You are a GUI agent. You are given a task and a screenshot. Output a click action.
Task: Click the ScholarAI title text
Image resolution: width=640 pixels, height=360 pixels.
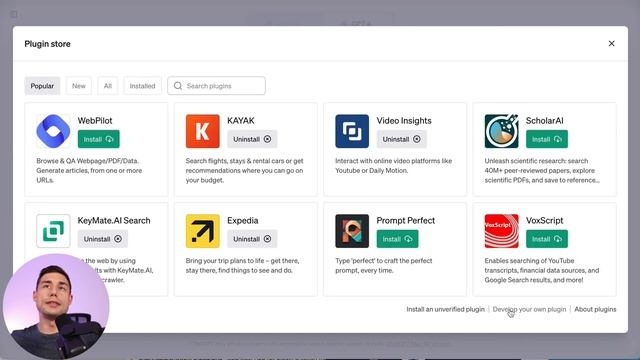[x=544, y=121]
